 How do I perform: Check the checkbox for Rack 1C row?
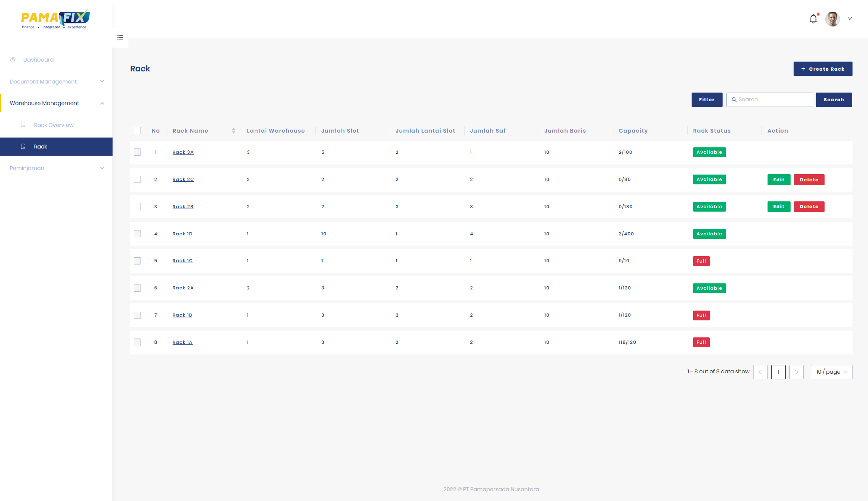pyautogui.click(x=137, y=261)
